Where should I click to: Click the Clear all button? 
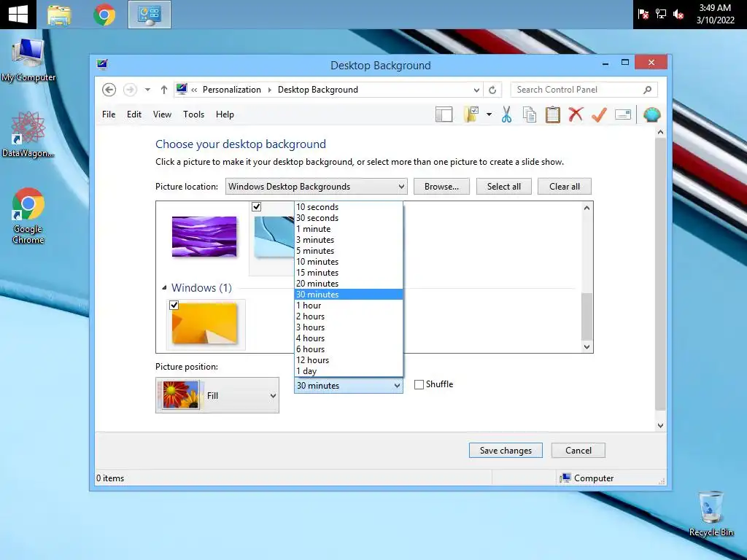565,187
